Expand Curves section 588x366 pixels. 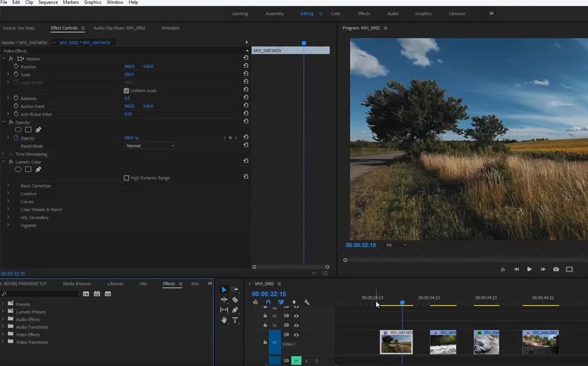[x=8, y=201]
